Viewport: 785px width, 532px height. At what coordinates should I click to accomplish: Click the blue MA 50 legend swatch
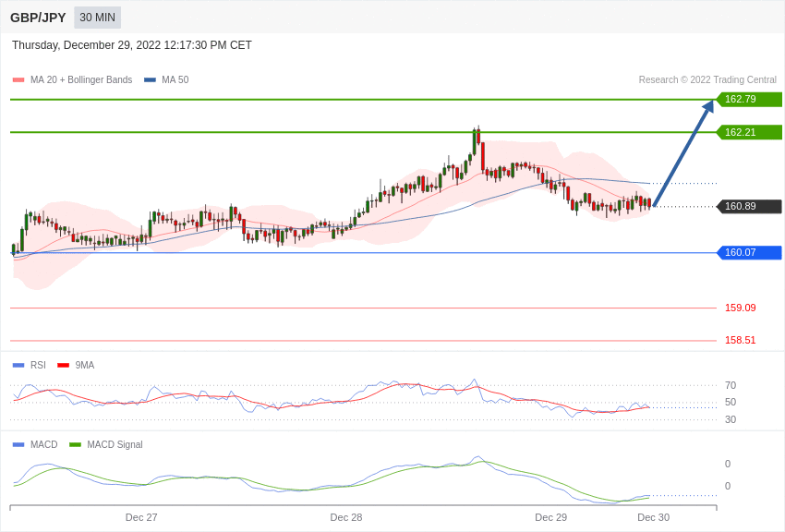coord(150,79)
